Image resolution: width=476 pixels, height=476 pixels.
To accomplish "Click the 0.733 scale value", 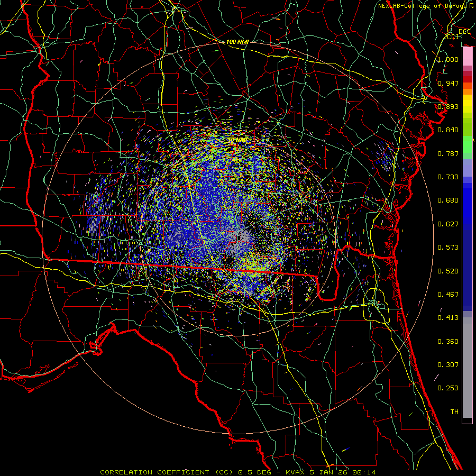I will coord(448,177).
